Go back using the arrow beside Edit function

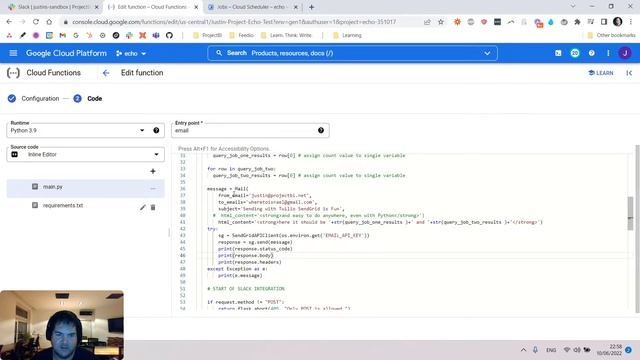tap(106, 73)
